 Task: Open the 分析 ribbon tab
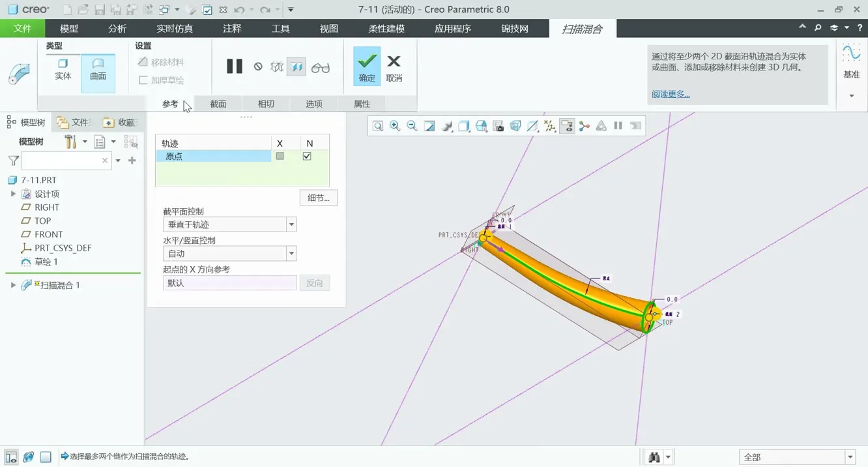coord(117,29)
